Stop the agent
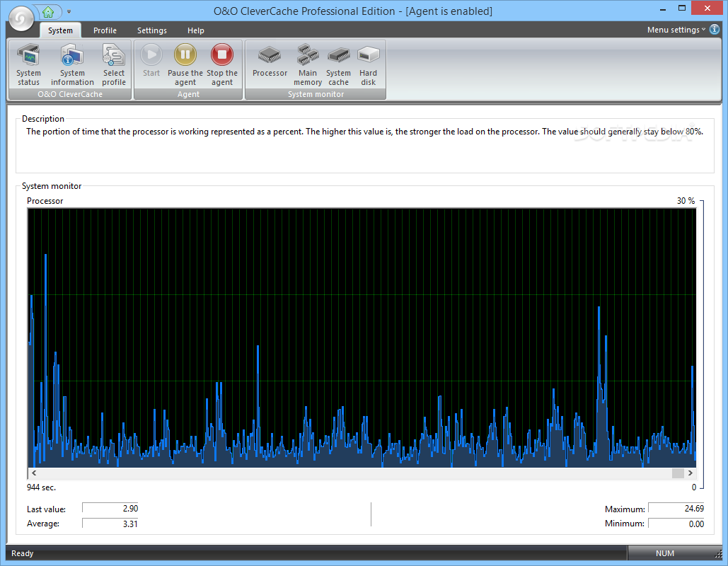This screenshot has width=728, height=566. click(222, 64)
